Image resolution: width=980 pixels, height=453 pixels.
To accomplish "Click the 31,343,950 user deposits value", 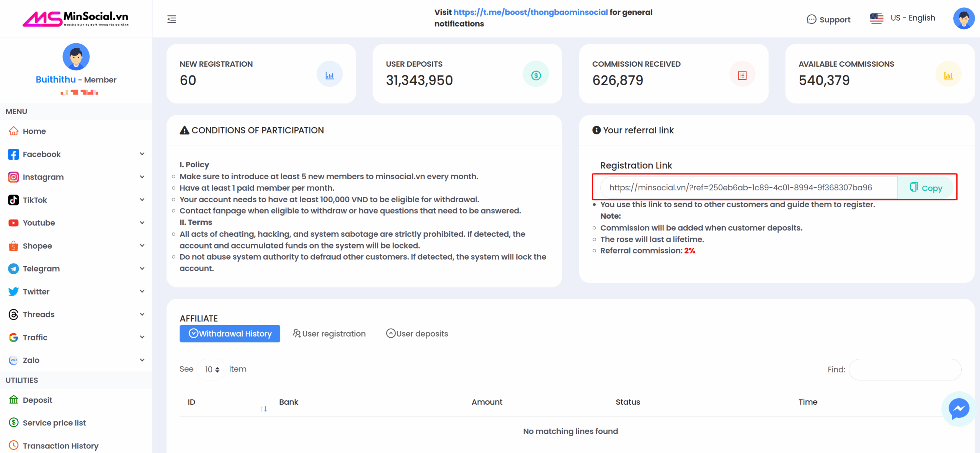I will coord(419,80).
